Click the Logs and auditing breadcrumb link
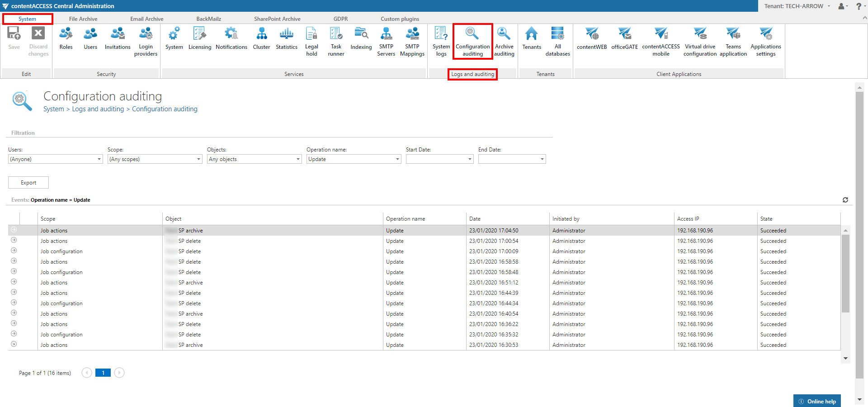 pos(98,109)
